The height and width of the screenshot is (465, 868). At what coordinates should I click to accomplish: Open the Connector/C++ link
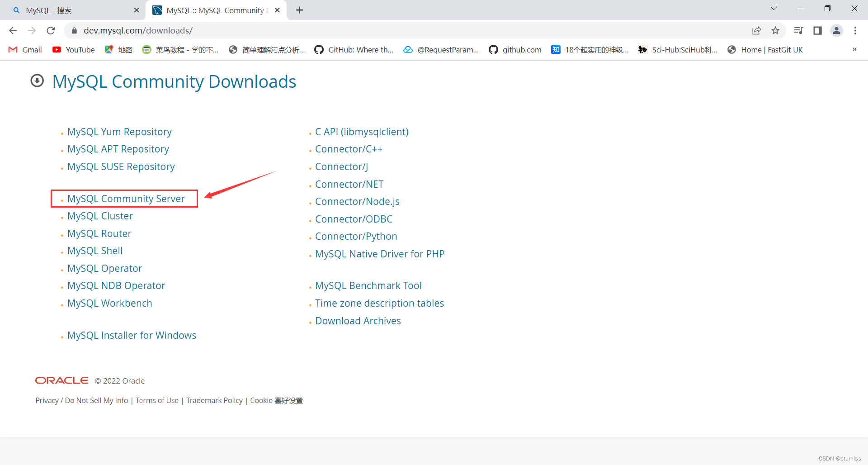tap(349, 149)
